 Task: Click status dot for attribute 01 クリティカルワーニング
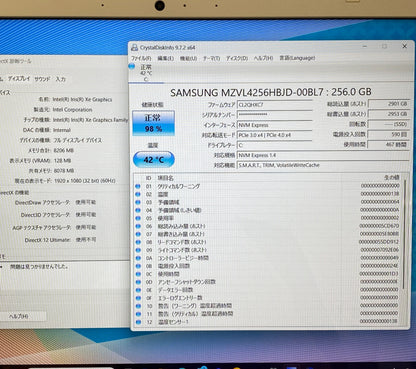click(138, 186)
